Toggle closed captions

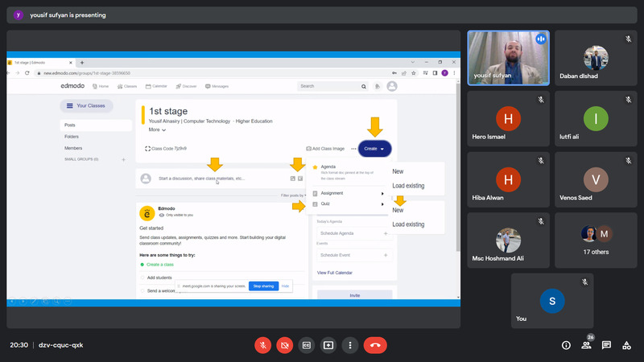coord(307,345)
